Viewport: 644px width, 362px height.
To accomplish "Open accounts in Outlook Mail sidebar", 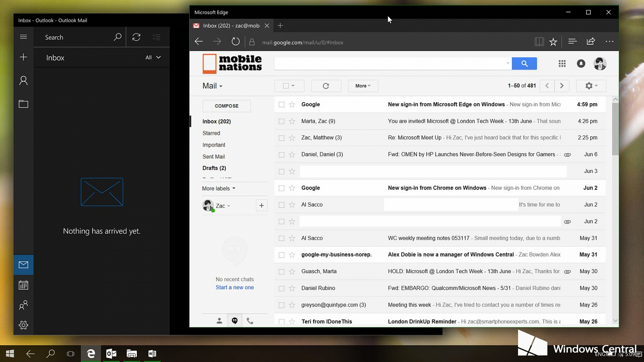I will pos(24,80).
